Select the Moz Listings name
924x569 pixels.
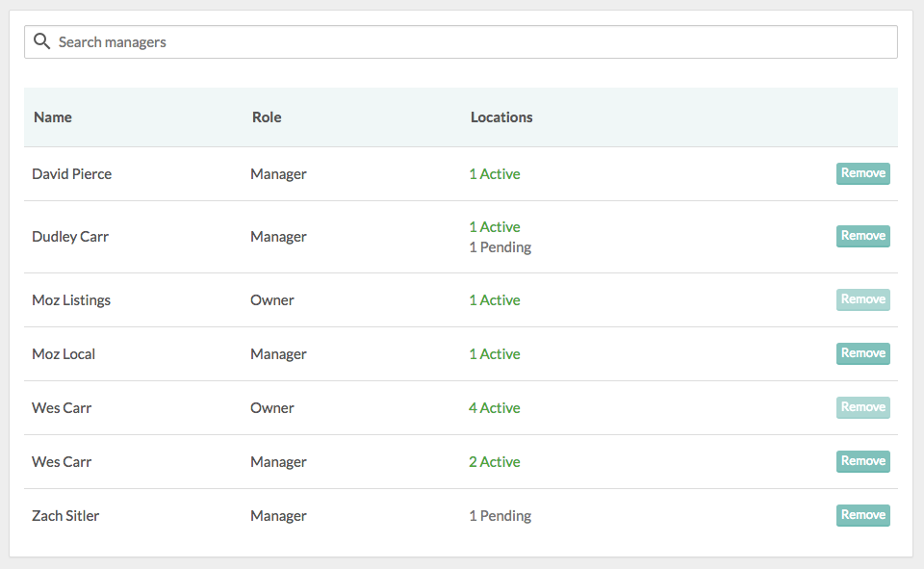71,300
